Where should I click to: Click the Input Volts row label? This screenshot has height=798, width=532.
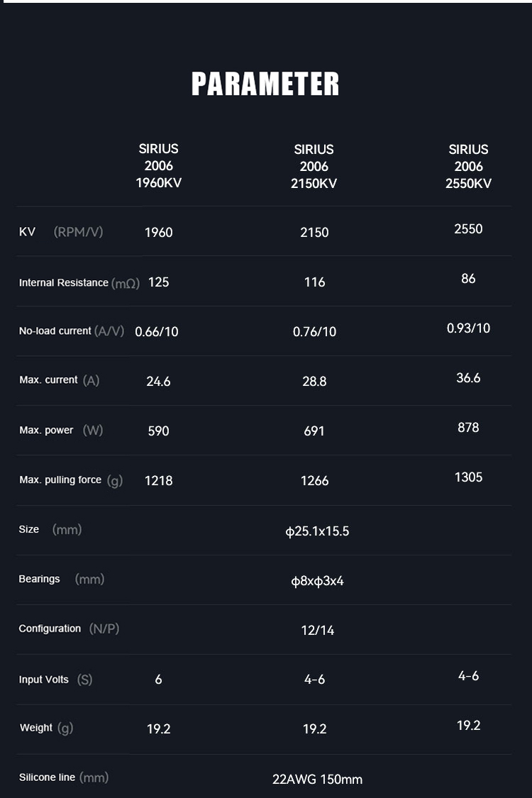(x=55, y=680)
